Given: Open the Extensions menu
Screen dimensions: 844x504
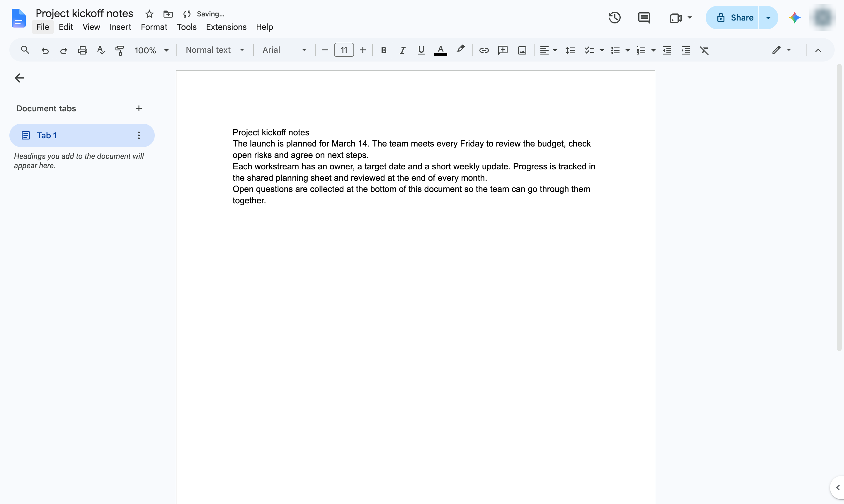Looking at the screenshot, I should point(226,27).
